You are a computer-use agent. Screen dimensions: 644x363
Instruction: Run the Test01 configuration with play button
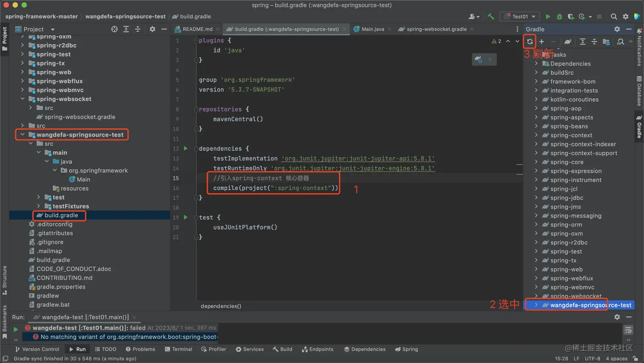pyautogui.click(x=548, y=17)
